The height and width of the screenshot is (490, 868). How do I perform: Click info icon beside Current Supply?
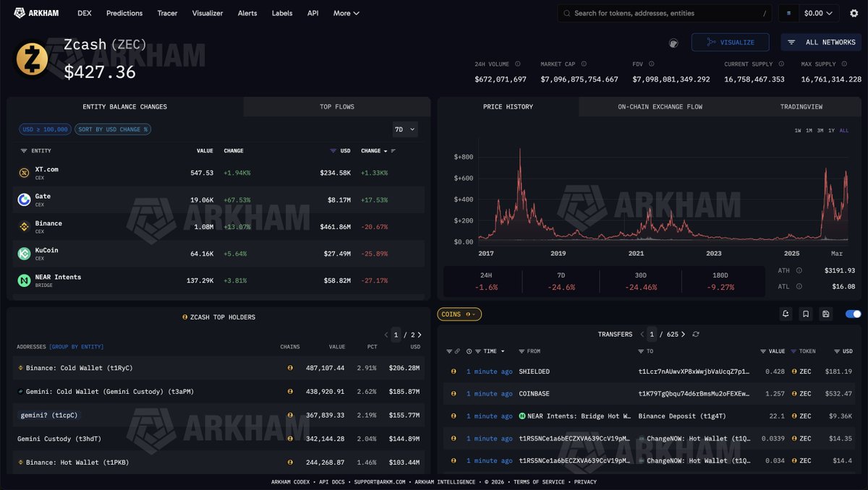click(x=781, y=64)
